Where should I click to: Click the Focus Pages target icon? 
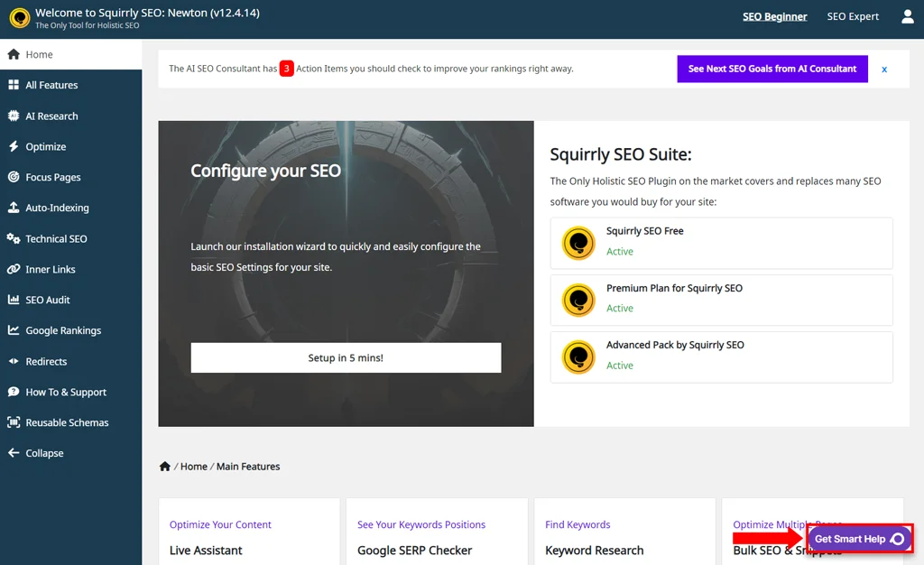[14, 177]
